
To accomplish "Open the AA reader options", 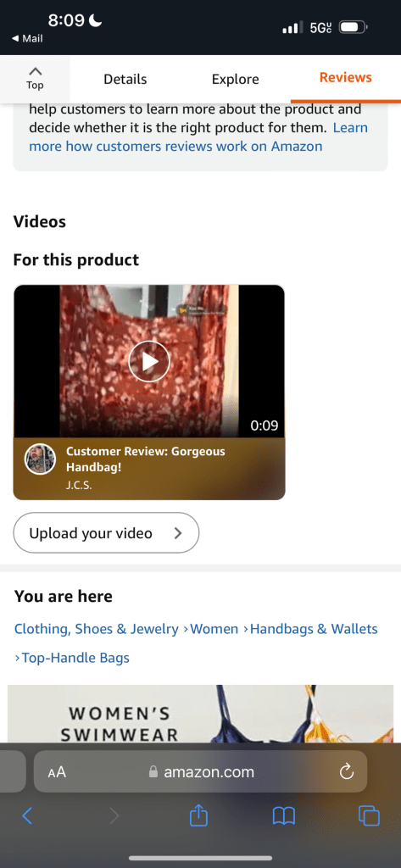I will click(57, 771).
